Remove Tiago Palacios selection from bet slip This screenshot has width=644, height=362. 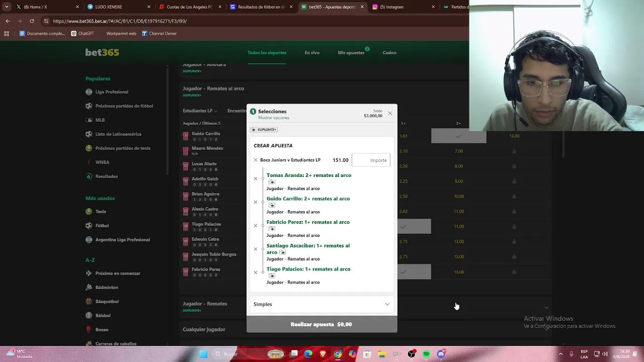[256, 273]
